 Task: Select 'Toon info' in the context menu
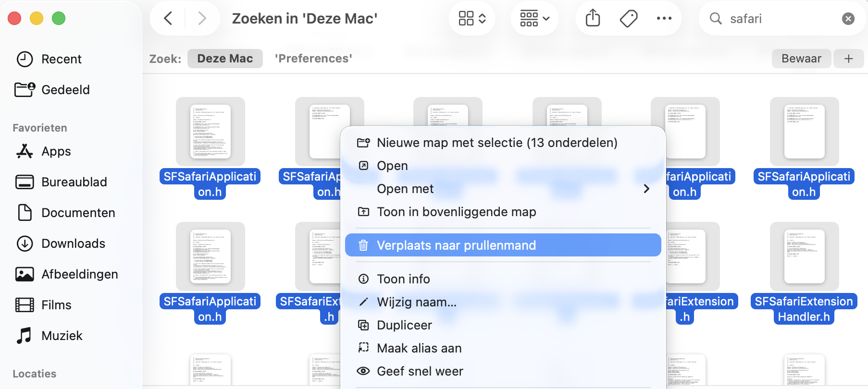click(x=403, y=279)
